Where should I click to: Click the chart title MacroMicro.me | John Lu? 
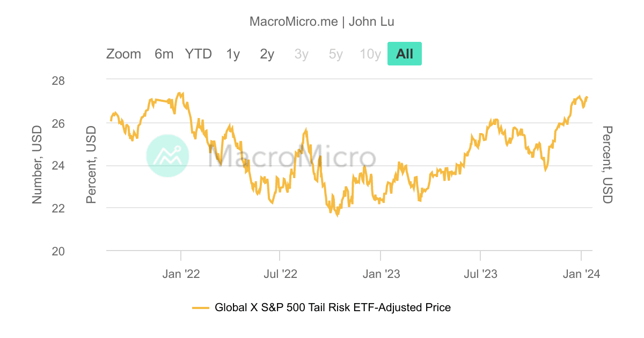tap(321, 21)
